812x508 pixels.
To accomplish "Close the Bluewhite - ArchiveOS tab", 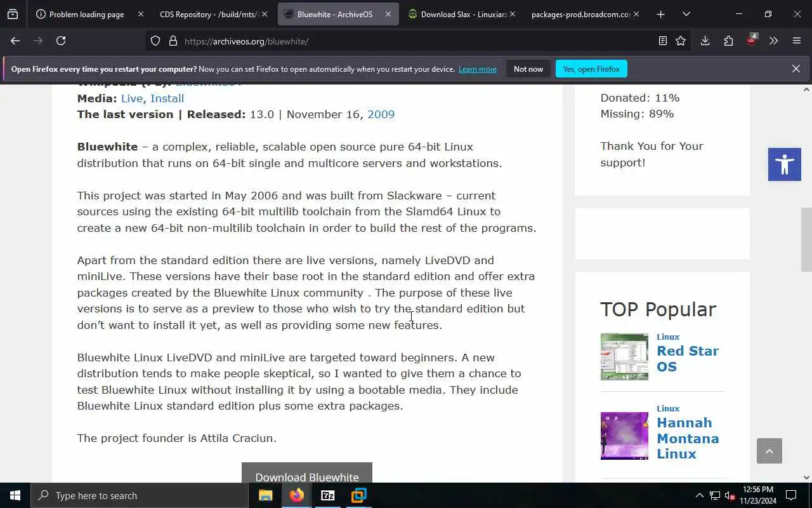I will click(388, 14).
